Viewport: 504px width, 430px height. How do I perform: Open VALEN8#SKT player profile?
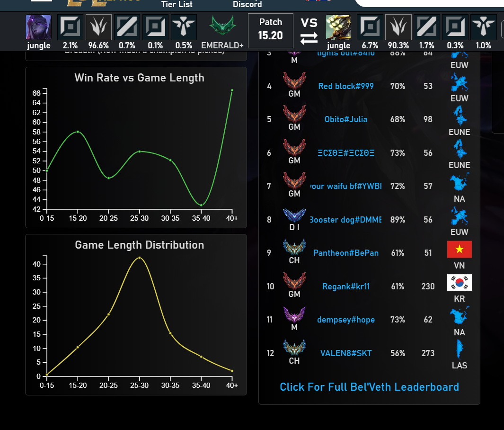coord(346,353)
